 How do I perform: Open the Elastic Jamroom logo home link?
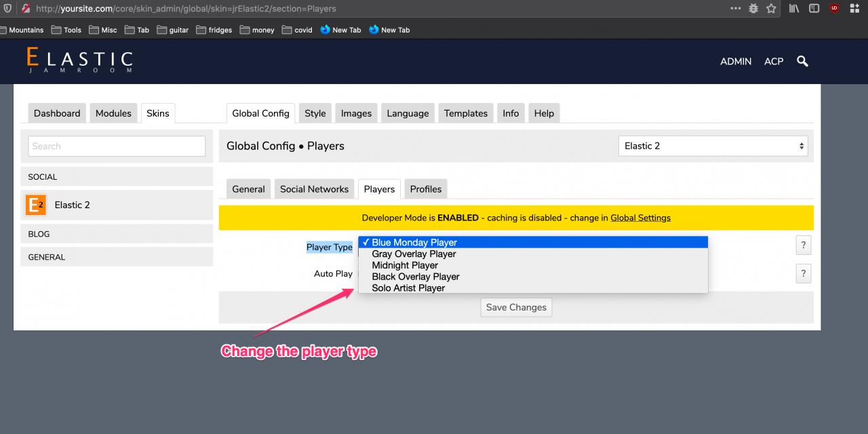click(x=80, y=60)
